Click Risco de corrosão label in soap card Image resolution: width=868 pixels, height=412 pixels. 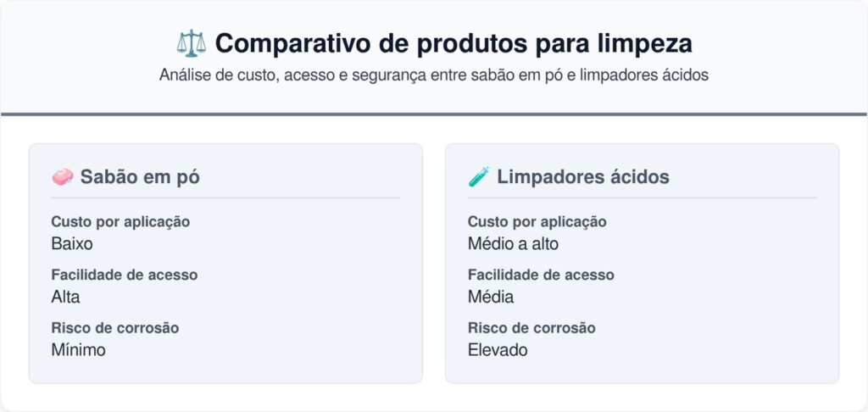click(115, 328)
